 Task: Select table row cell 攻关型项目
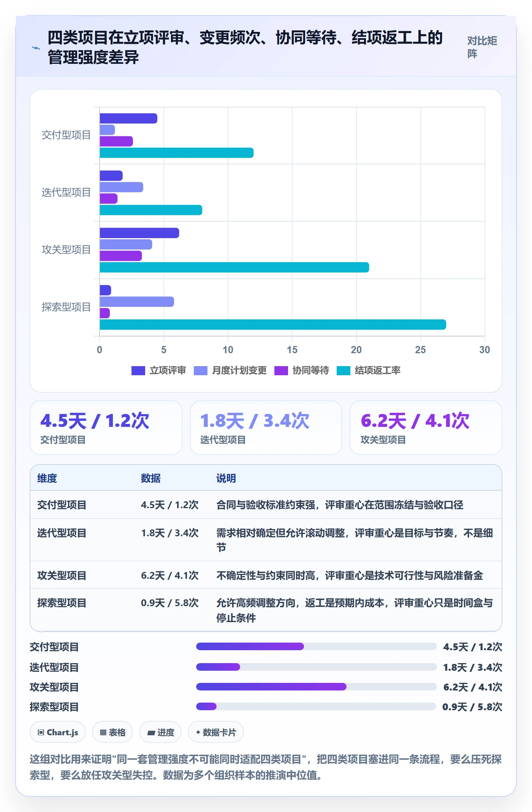click(x=62, y=575)
